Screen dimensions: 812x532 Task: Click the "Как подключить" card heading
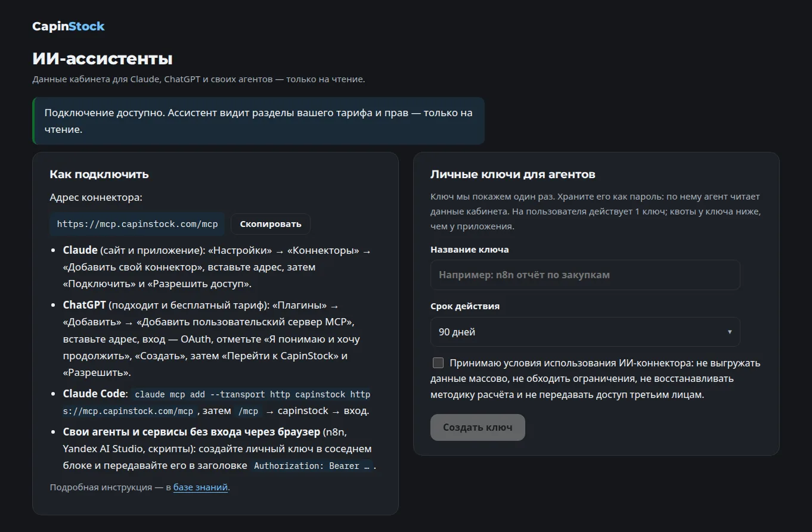[100, 174]
